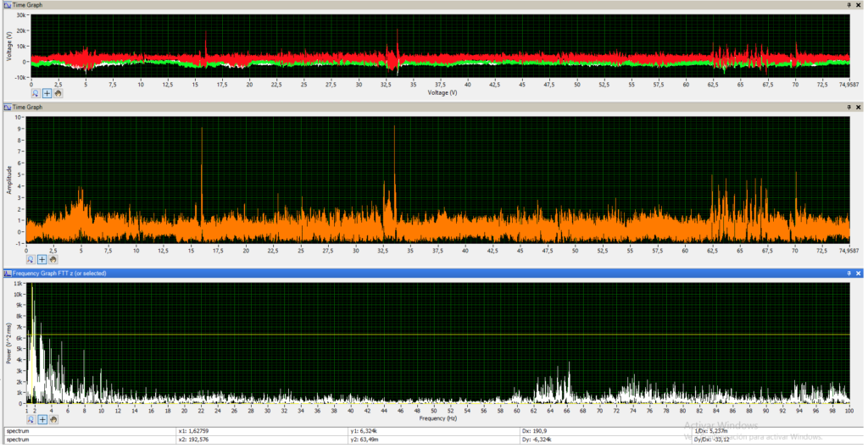The width and height of the screenshot is (868, 448).
Task: Grab the vertical yellow cursor near 1.6 Hz
Action: pyautogui.click(x=32, y=343)
